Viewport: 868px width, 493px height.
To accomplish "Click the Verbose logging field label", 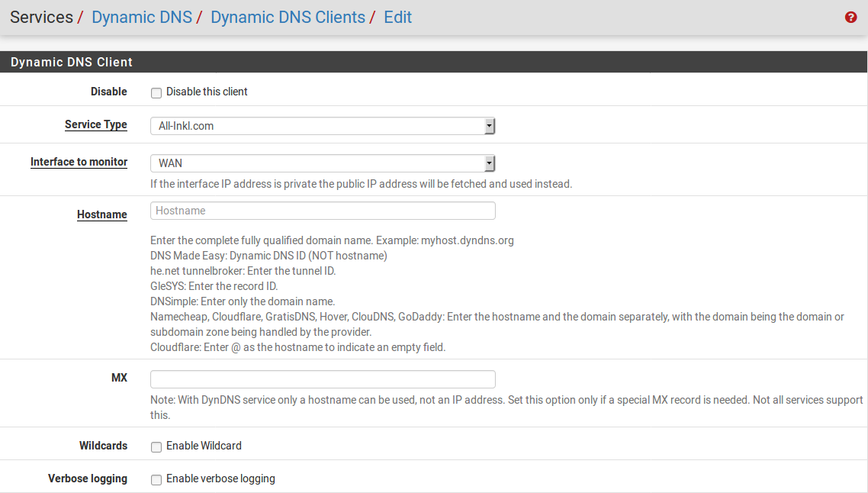I will (88, 478).
